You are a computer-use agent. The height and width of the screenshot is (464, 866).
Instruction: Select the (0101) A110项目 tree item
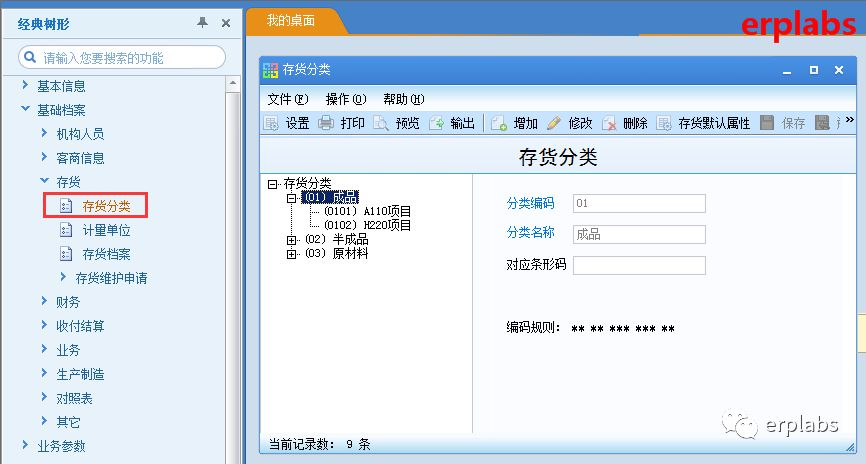[x=368, y=211]
